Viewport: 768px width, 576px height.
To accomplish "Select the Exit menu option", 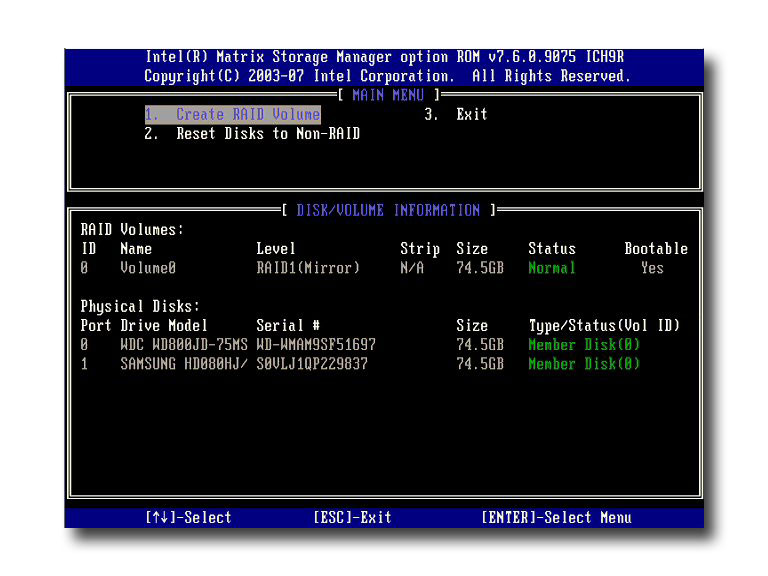I will pyautogui.click(x=456, y=114).
